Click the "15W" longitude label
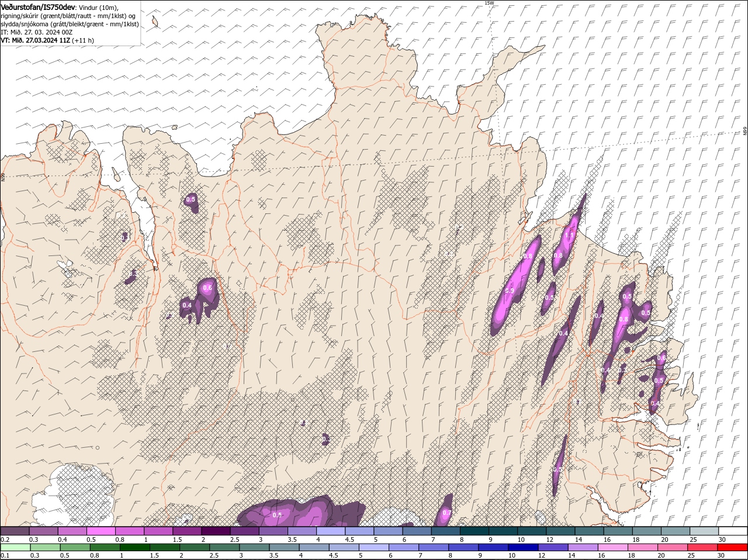The image size is (748, 560). point(489,3)
